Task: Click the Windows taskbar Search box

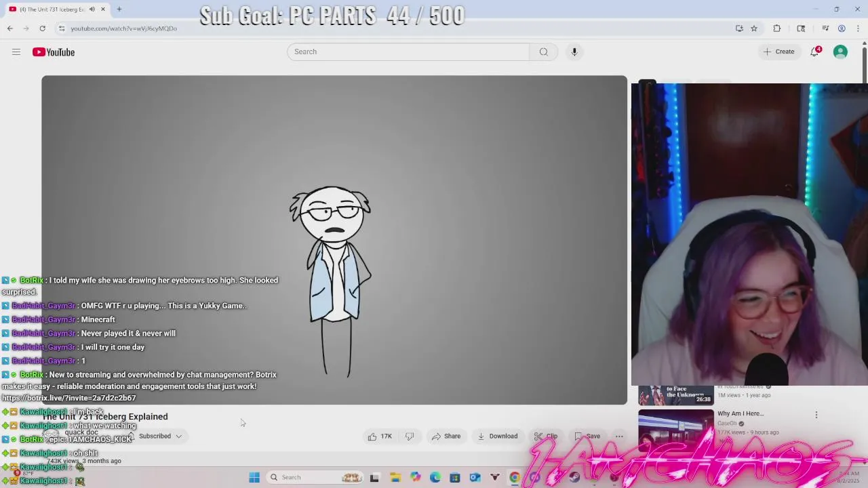Action: [315, 477]
